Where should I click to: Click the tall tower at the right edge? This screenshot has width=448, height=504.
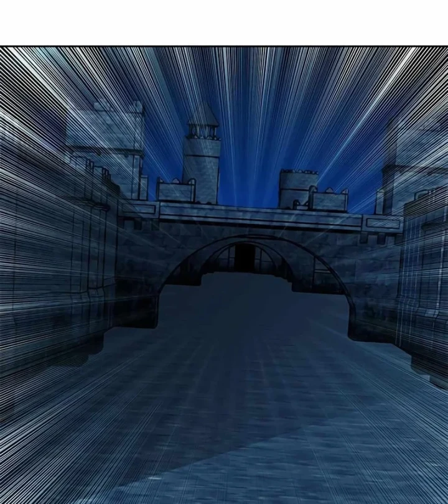point(411,162)
